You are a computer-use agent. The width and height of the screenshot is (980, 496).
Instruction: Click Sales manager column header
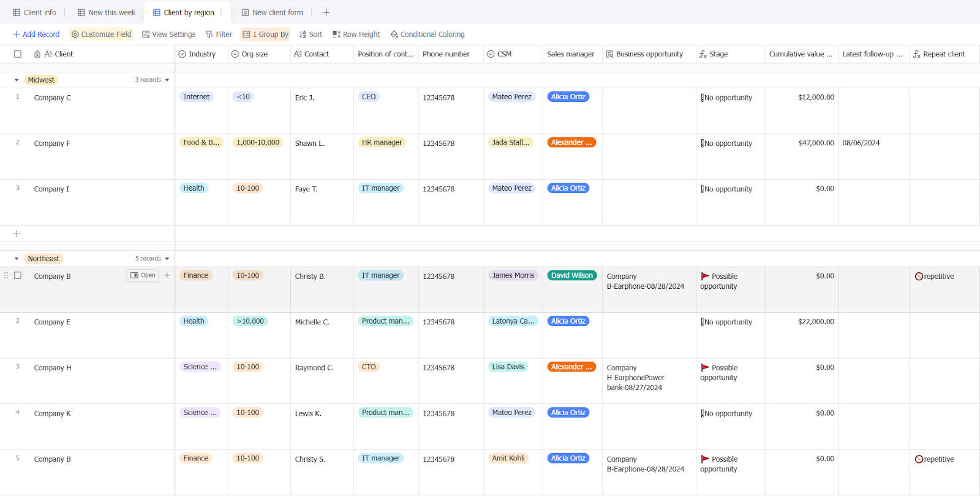coord(573,54)
